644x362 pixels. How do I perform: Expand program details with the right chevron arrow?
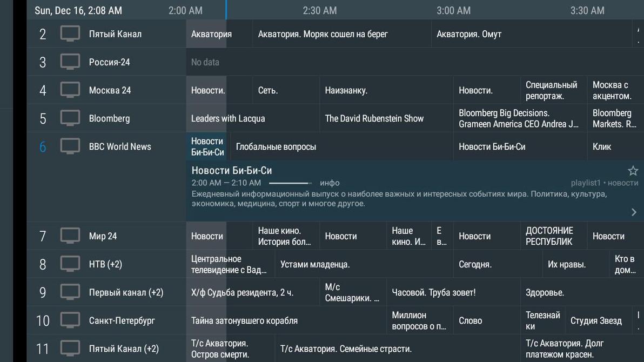pyautogui.click(x=633, y=211)
